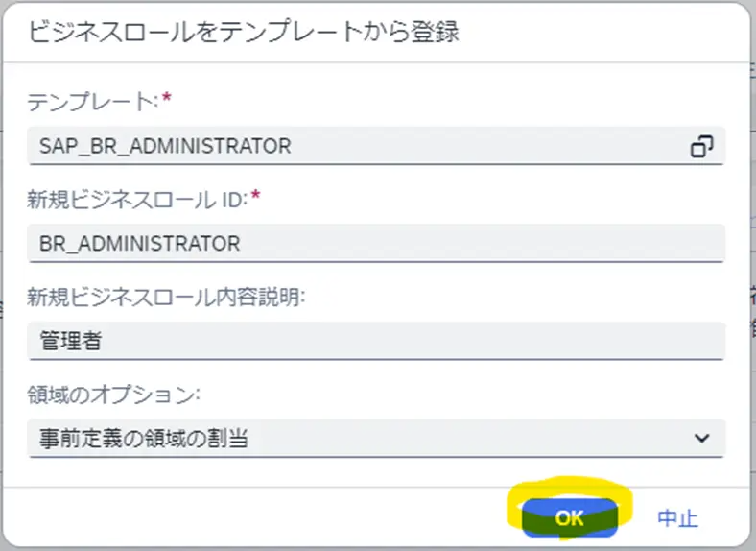Click the dialog header bar area
756x551 pixels.
pos(376,32)
